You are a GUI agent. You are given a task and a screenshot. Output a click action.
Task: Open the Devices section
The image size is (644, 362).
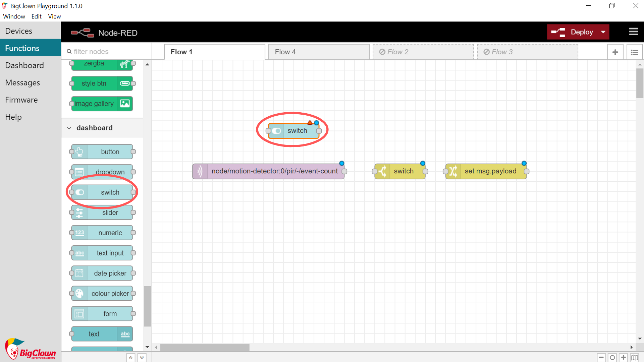point(30,31)
